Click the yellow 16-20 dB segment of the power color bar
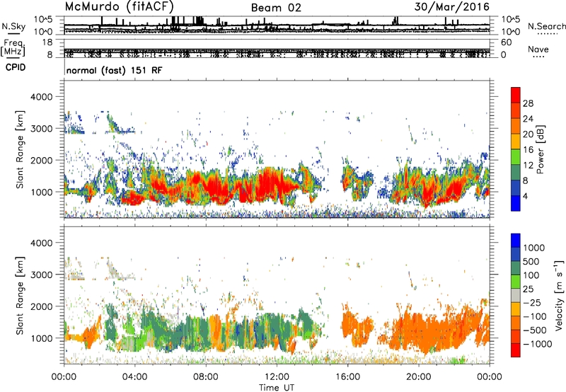566x392 pixels. (516, 142)
